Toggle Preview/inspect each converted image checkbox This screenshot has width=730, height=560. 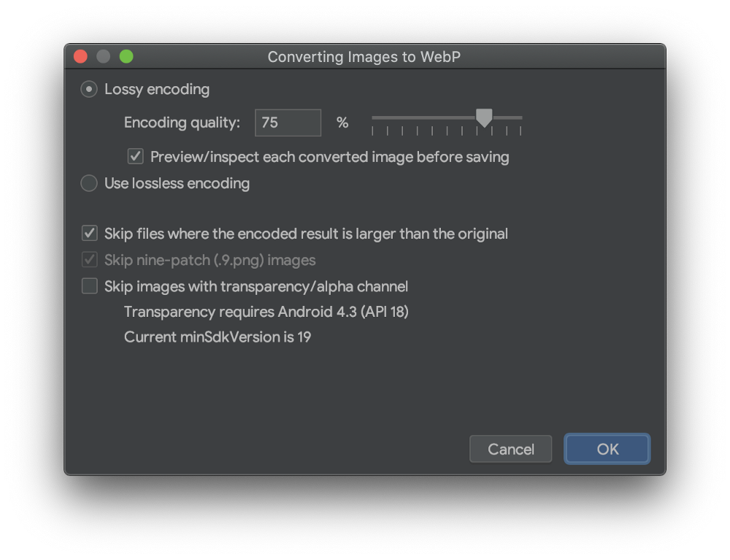tap(136, 156)
